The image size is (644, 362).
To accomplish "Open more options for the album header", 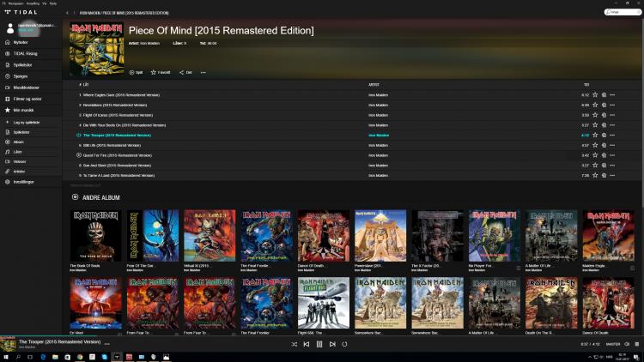I will click(203, 72).
